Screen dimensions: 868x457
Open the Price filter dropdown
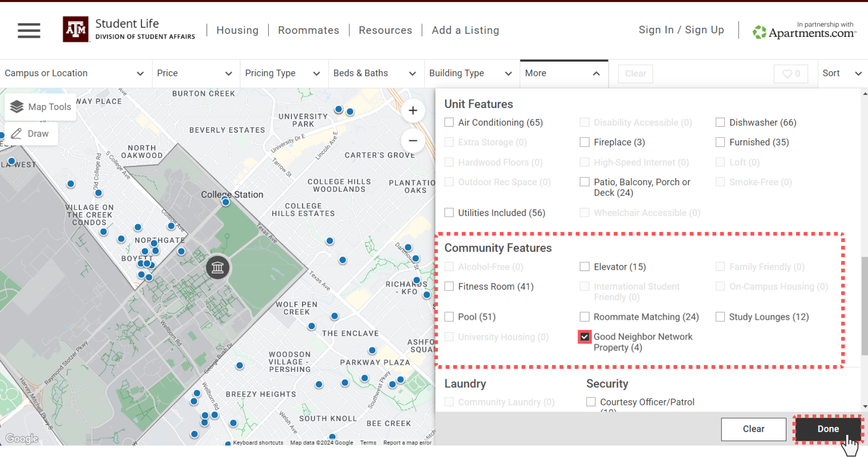[195, 73]
